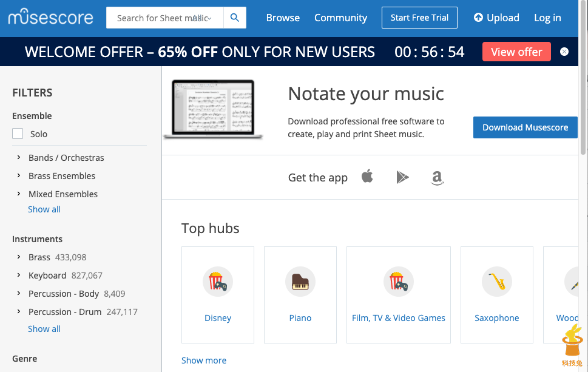Screen dimensions: 588x372
Task: Click the Upload link in header
Action: click(x=496, y=18)
